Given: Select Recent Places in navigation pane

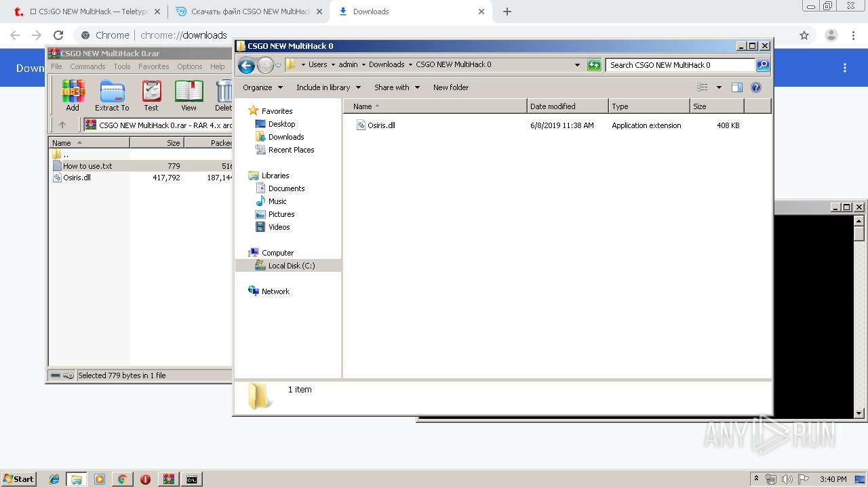Looking at the screenshot, I should (291, 150).
